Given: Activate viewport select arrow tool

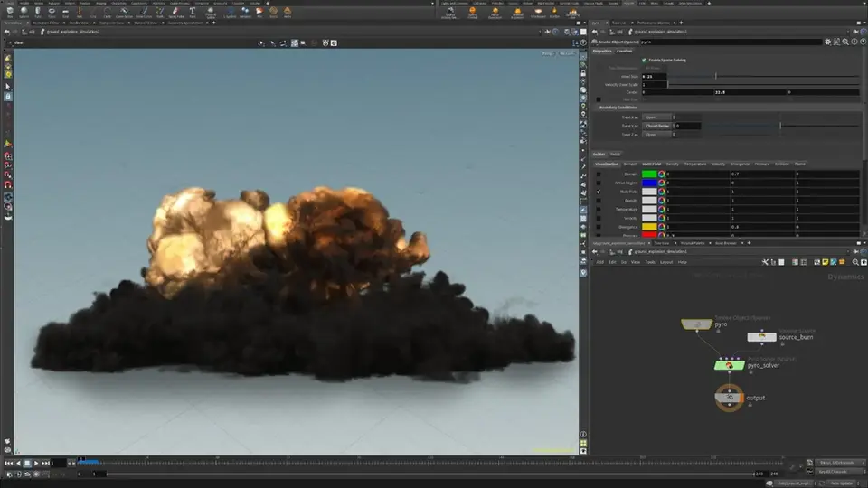Looking at the screenshot, I should (8, 87).
